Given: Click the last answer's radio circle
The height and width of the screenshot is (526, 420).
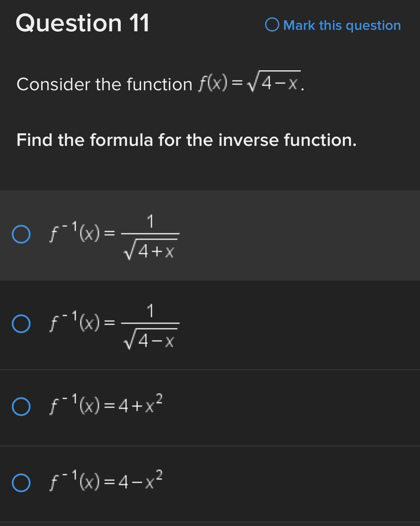Looking at the screenshot, I should pos(22,482).
